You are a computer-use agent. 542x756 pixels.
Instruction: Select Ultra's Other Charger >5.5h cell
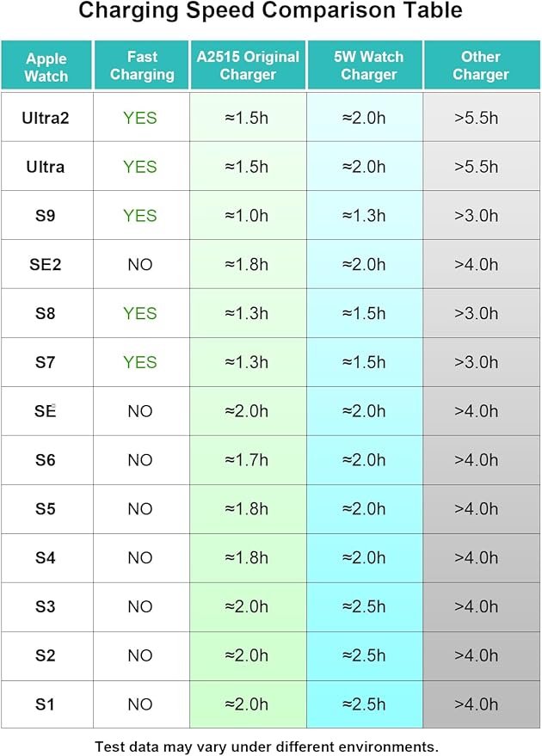click(x=477, y=167)
